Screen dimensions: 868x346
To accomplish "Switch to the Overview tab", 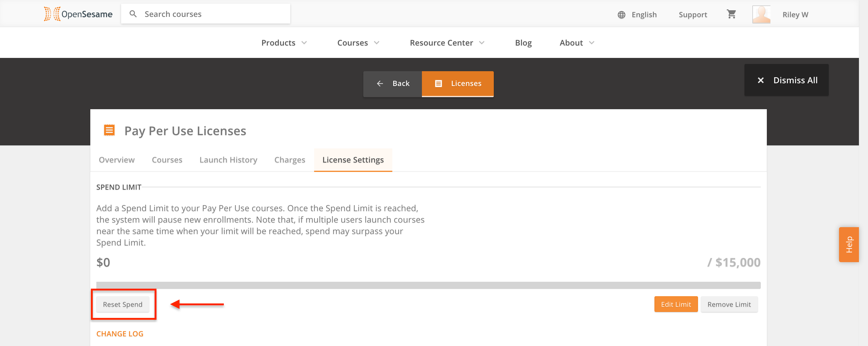I will point(117,160).
